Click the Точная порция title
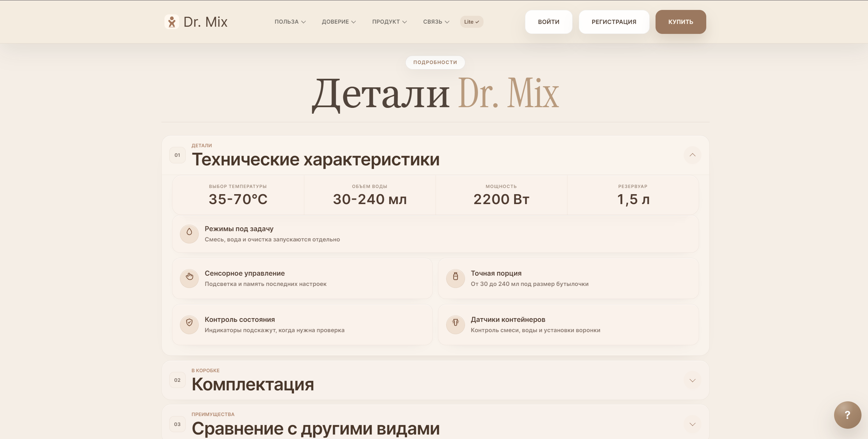The height and width of the screenshot is (439, 868). pyautogui.click(x=496, y=273)
